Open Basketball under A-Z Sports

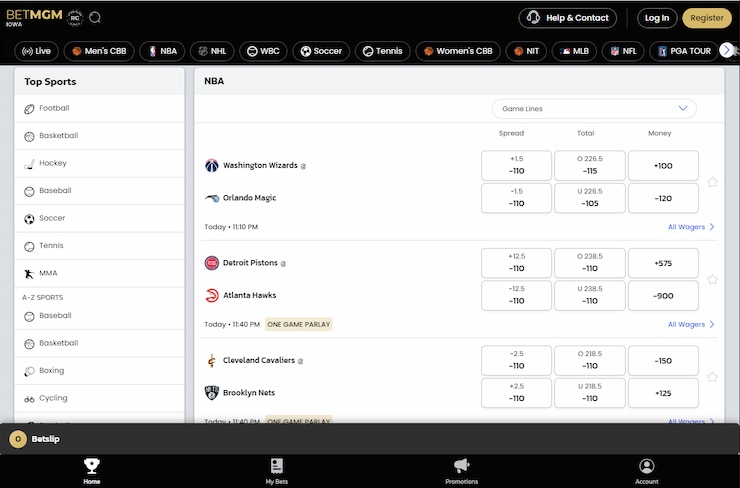(99, 344)
